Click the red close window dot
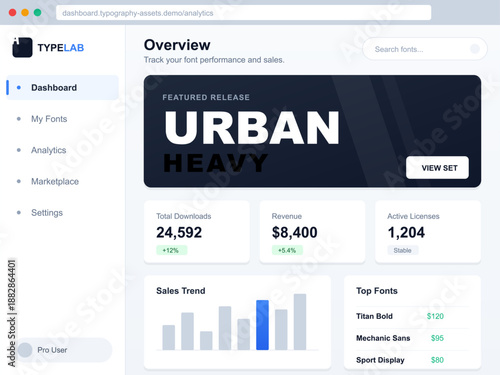This screenshot has height=375, width=500. pyautogui.click(x=12, y=13)
